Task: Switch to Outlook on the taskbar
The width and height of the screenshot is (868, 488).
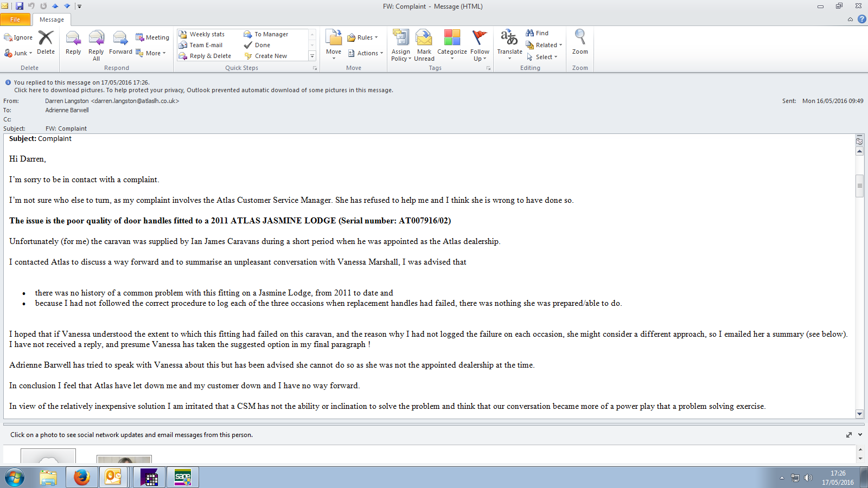Action: (x=113, y=478)
